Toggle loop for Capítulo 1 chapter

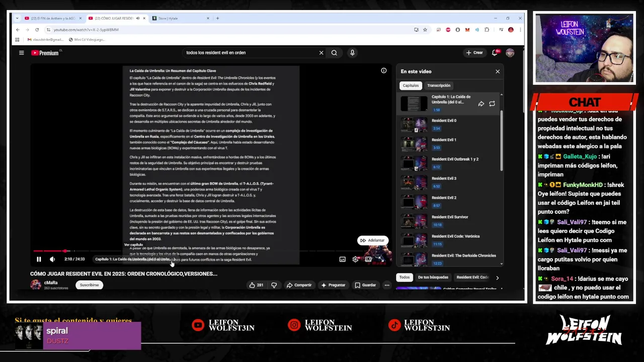click(x=492, y=104)
